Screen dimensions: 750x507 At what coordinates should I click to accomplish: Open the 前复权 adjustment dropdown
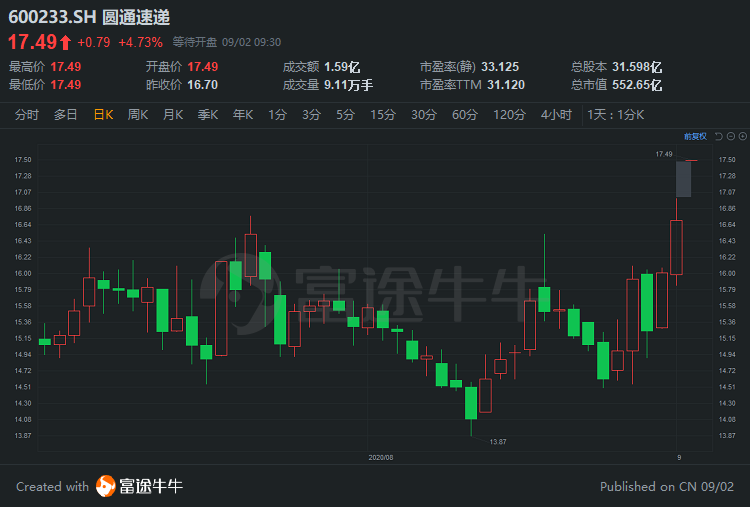click(x=695, y=136)
